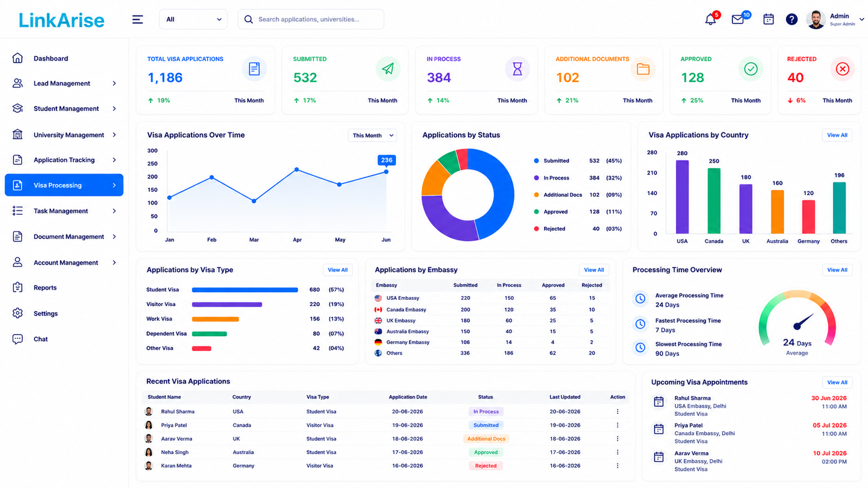Click the search applications input field
868x488 pixels.
[x=311, y=20]
